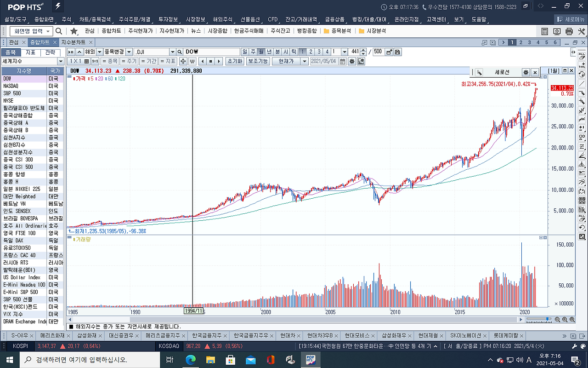Click the monitor screen icon in top toolbar

[x=557, y=31]
